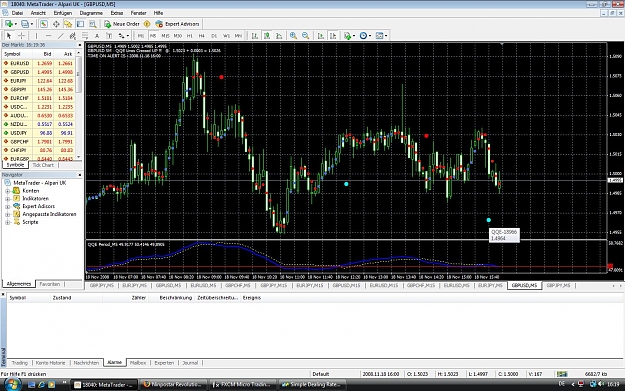Select the crosshair tool
This screenshot has height=391, width=625.
(22, 36)
